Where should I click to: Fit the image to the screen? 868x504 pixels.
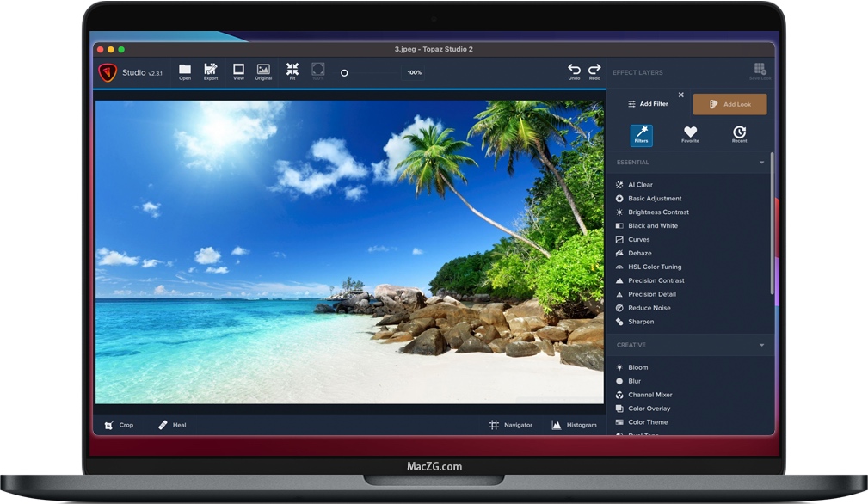tap(292, 70)
